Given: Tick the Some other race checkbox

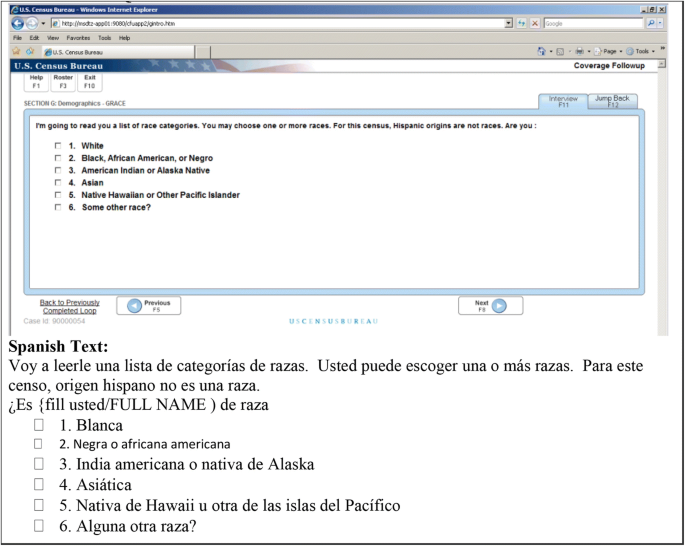Looking at the screenshot, I should (x=58, y=208).
